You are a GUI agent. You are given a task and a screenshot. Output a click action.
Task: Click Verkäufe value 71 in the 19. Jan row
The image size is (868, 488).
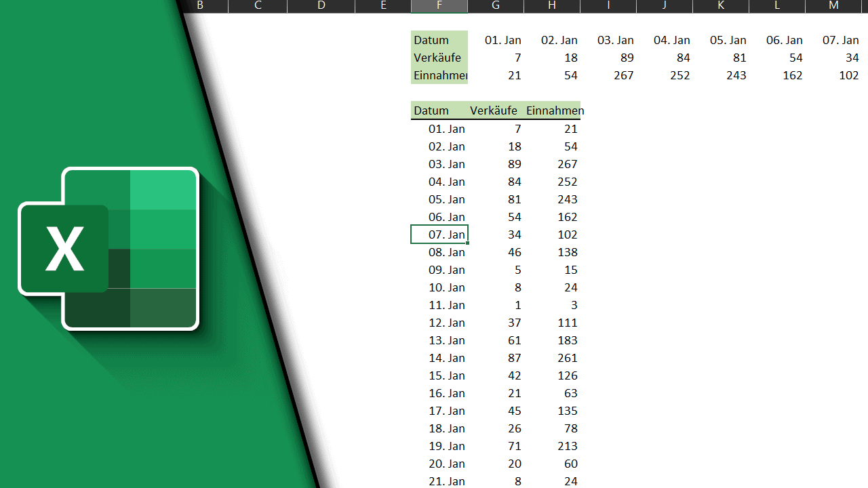514,446
